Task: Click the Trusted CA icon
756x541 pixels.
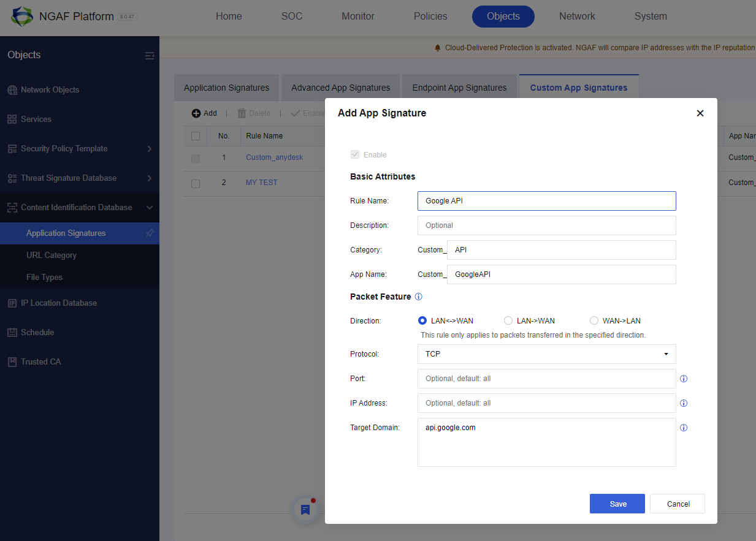Action: (x=12, y=362)
